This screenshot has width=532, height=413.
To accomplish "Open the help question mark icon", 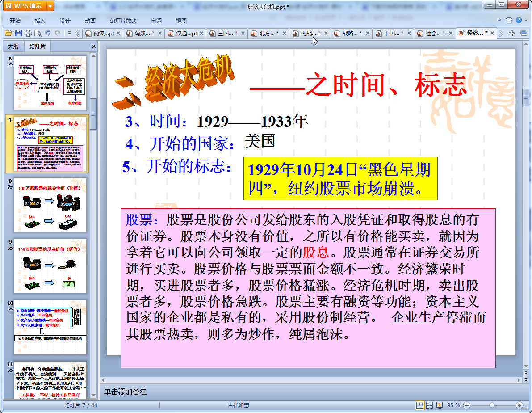I will [519, 21].
